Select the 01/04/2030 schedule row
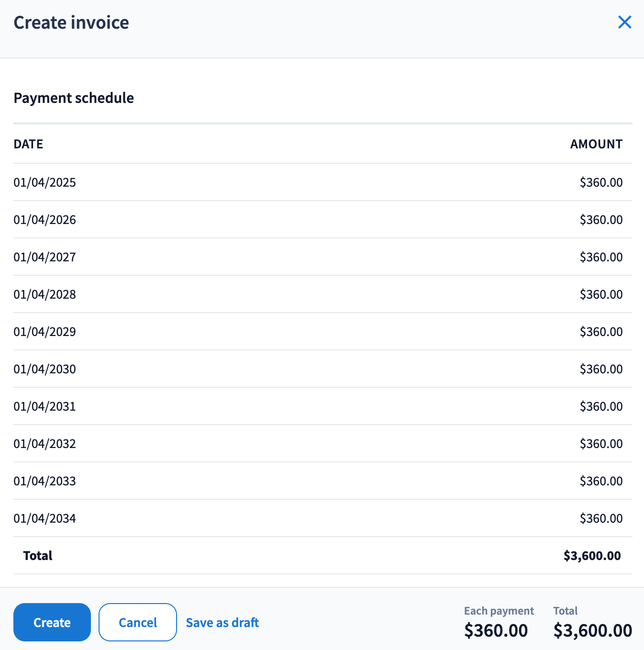The image size is (644, 650). (44, 369)
